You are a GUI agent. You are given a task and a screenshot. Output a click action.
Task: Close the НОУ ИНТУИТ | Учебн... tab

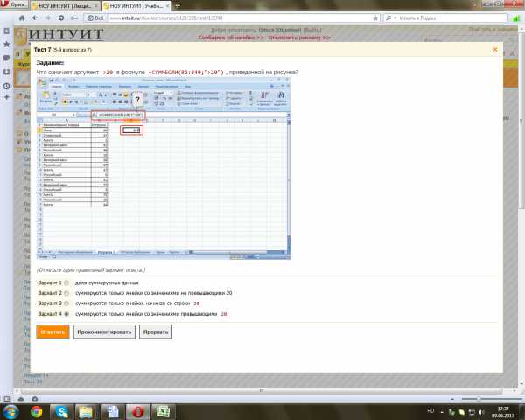click(x=167, y=6)
